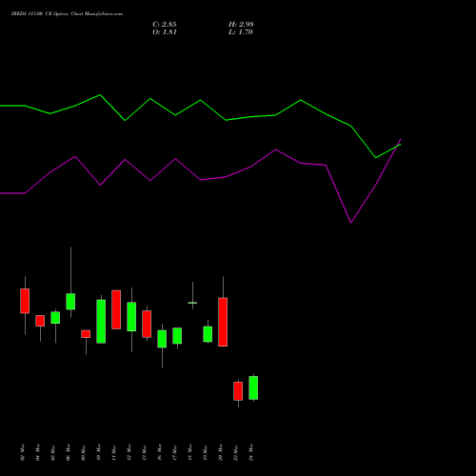Select the 17 Mar date label

pyautogui.click(x=175, y=452)
